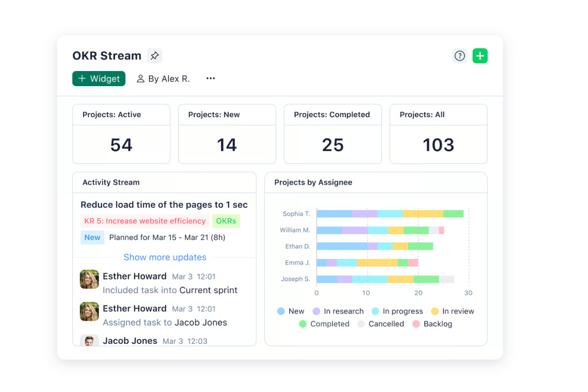Click the Jacob Jones name at Mar 3 12:03
588x392 pixels.
130,341
